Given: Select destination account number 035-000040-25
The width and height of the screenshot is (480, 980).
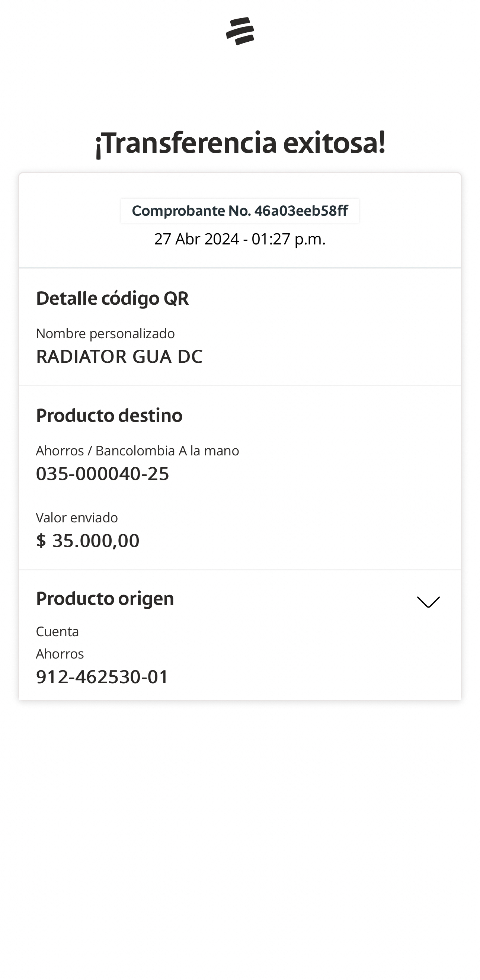Looking at the screenshot, I should 102,474.
